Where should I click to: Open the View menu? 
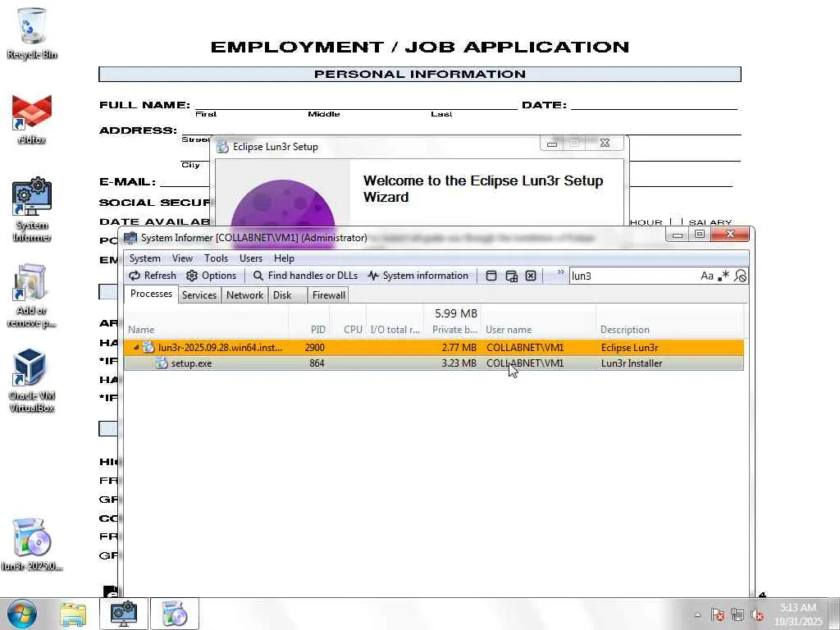pyautogui.click(x=182, y=258)
